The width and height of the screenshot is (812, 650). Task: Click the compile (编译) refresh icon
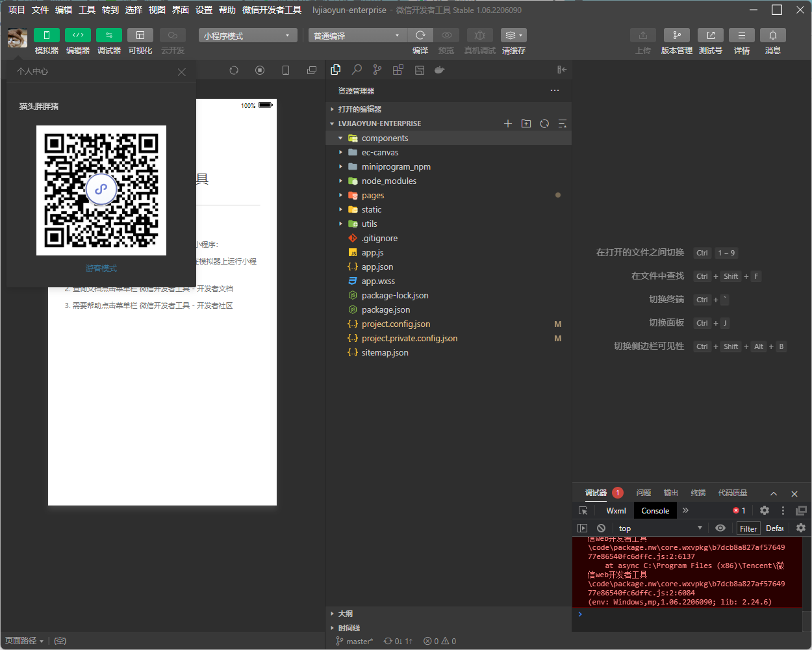click(x=420, y=35)
